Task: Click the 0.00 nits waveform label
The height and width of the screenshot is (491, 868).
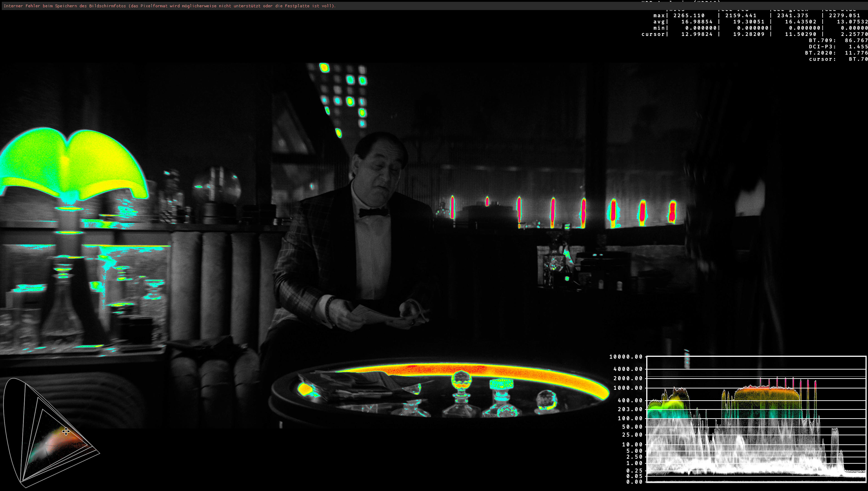Action: [x=634, y=481]
